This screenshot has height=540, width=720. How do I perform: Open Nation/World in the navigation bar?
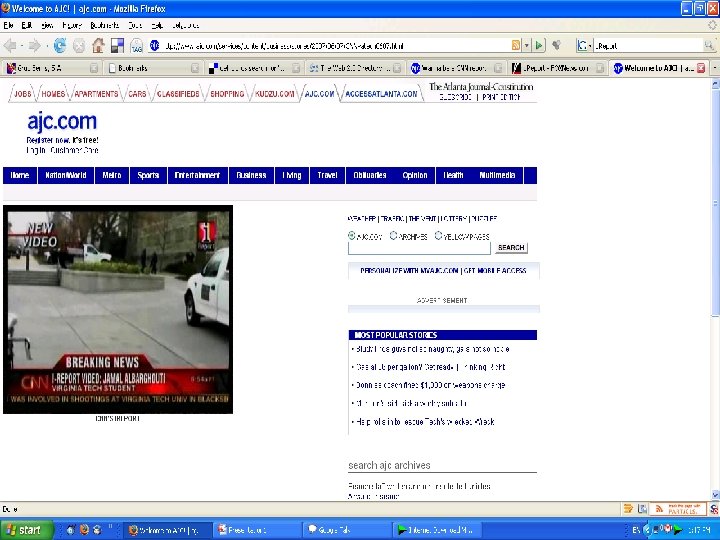click(66, 175)
